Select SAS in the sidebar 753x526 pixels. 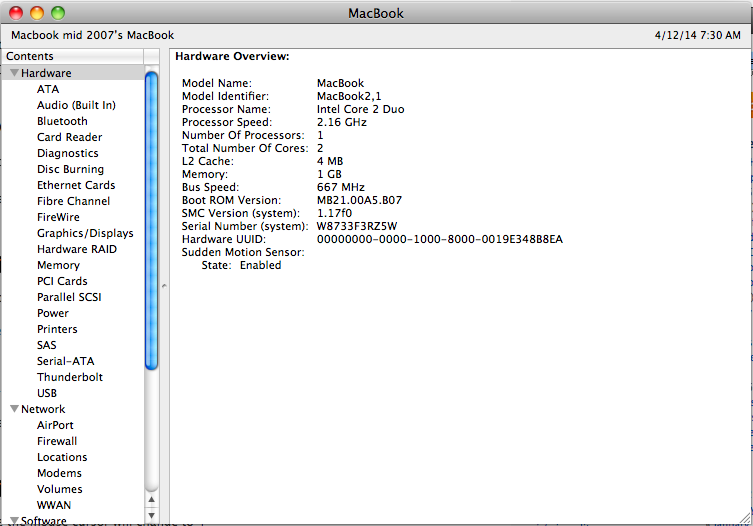47,345
